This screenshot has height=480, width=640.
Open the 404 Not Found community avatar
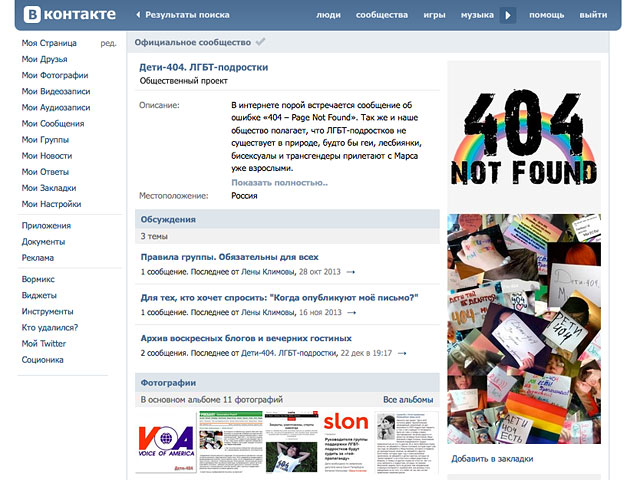(x=523, y=135)
